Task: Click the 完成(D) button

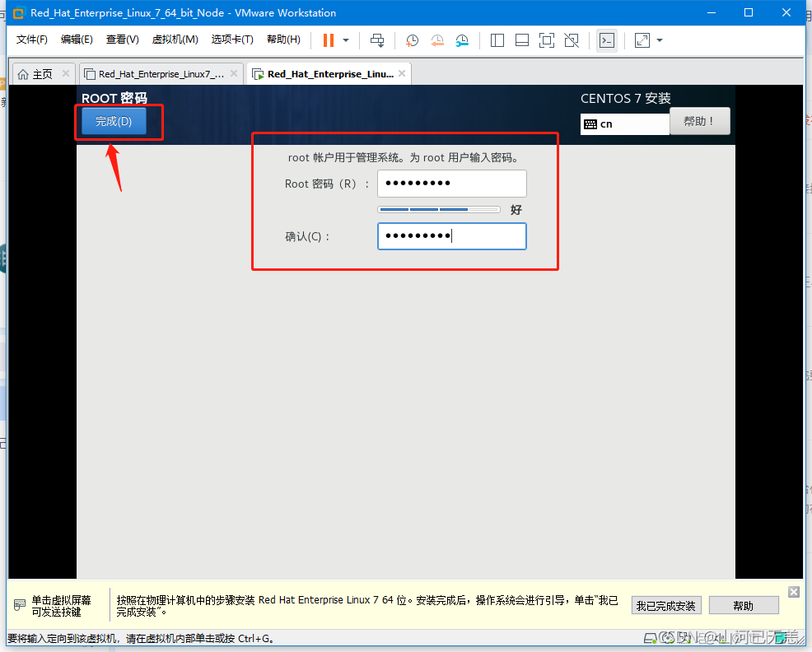Action: click(114, 121)
